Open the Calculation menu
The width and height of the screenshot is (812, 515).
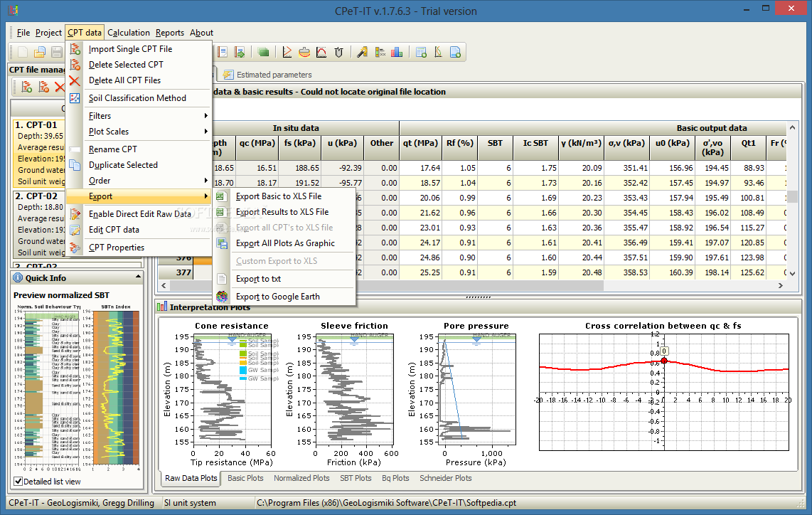tap(129, 33)
